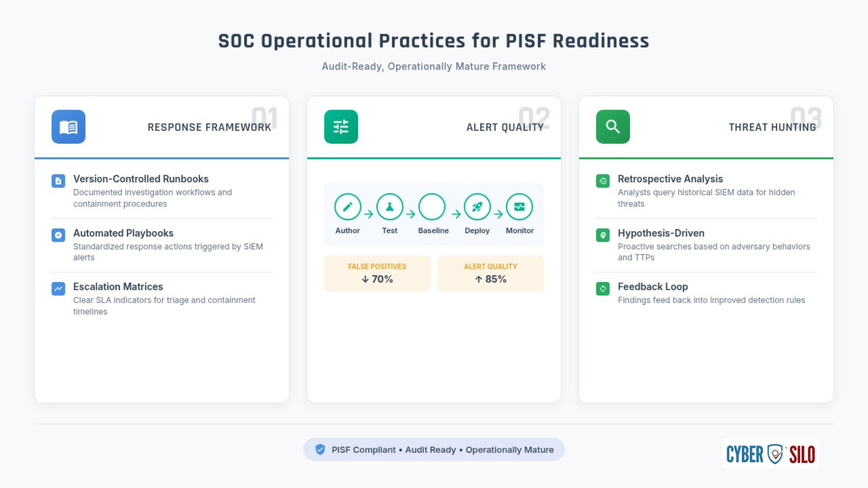868x488 pixels.
Task: Click the Retrospective Analysis heading
Action: 671,179
